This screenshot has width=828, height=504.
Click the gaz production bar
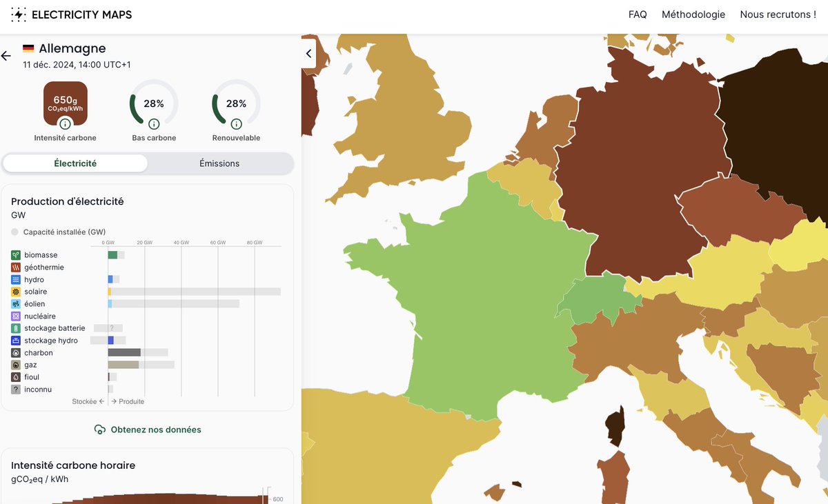coord(124,365)
